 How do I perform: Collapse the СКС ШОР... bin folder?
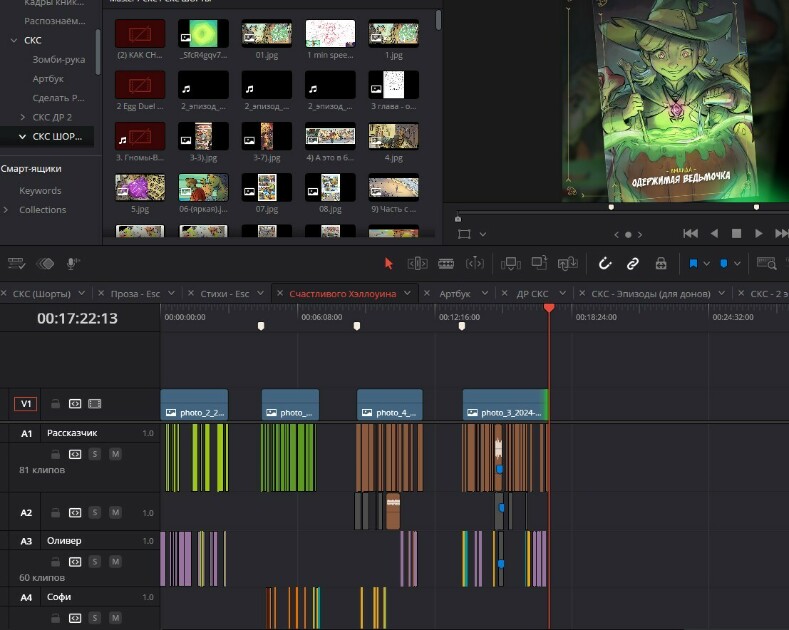tap(22, 136)
